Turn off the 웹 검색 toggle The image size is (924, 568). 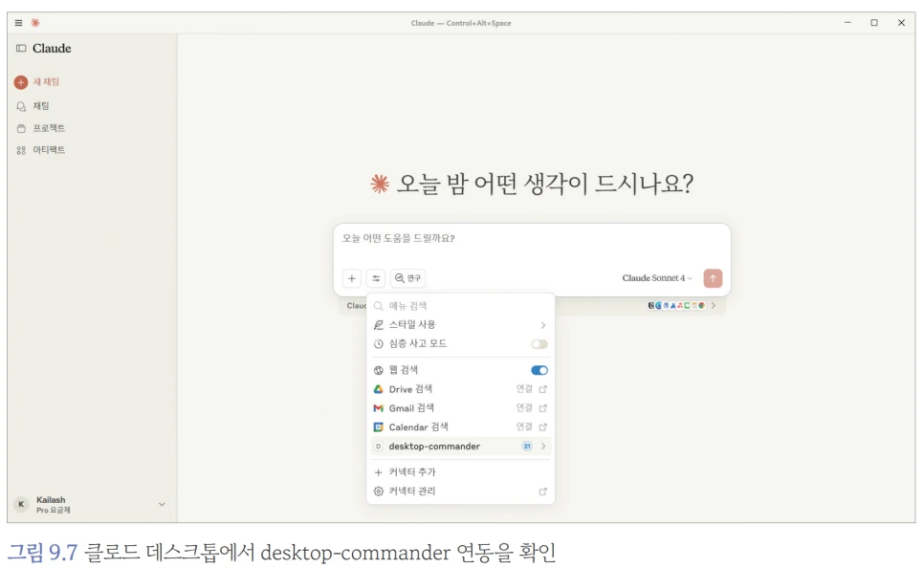pos(539,370)
